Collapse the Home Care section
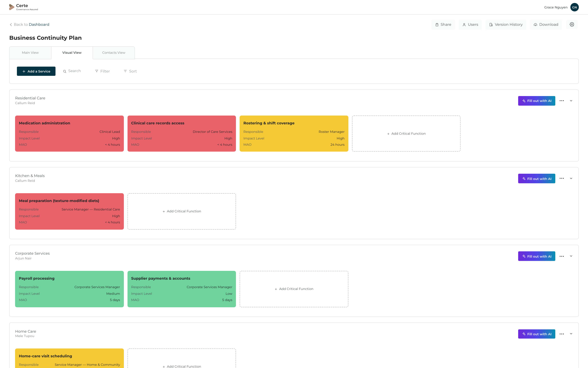Viewport: 588px width, 368px height. (571, 334)
